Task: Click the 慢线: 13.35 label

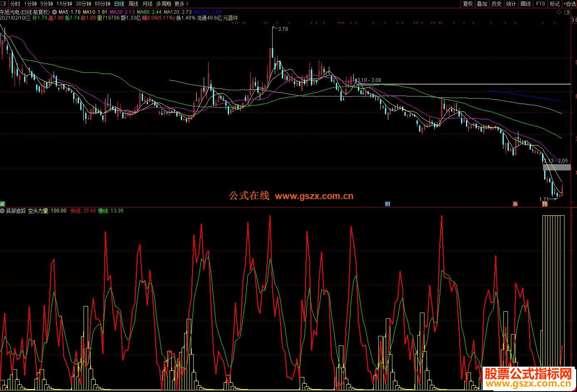Action: coord(111,211)
